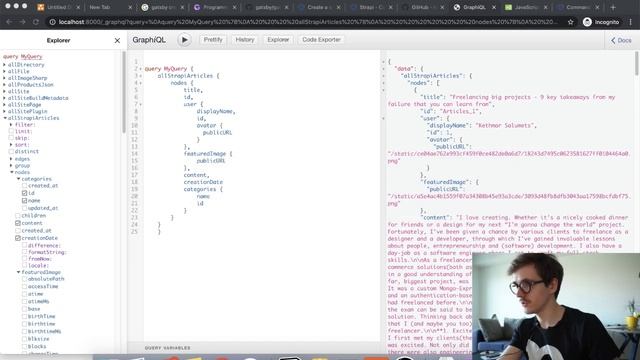
Task: Uncheck name under categories
Action: (x=24, y=200)
